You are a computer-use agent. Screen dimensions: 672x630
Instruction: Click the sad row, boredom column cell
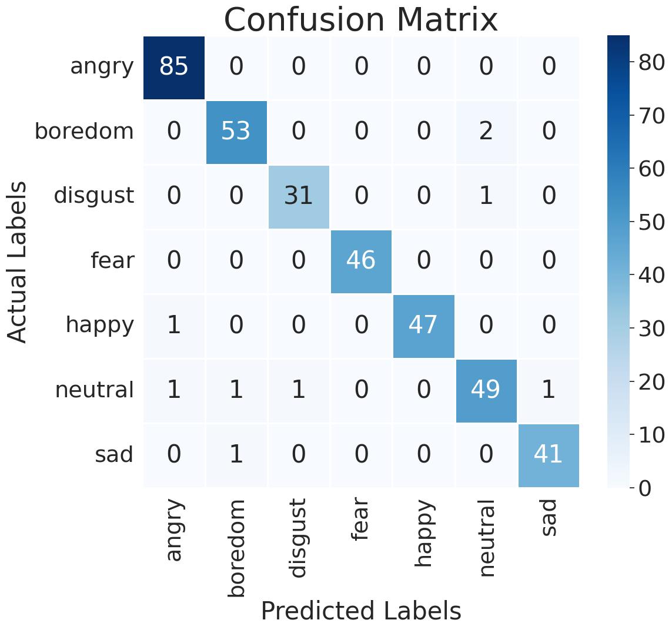(236, 455)
